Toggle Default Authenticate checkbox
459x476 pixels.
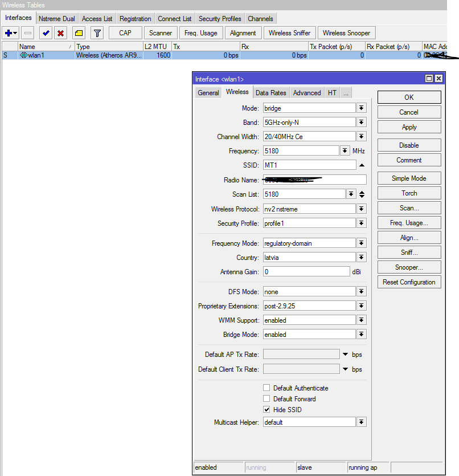[267, 388]
